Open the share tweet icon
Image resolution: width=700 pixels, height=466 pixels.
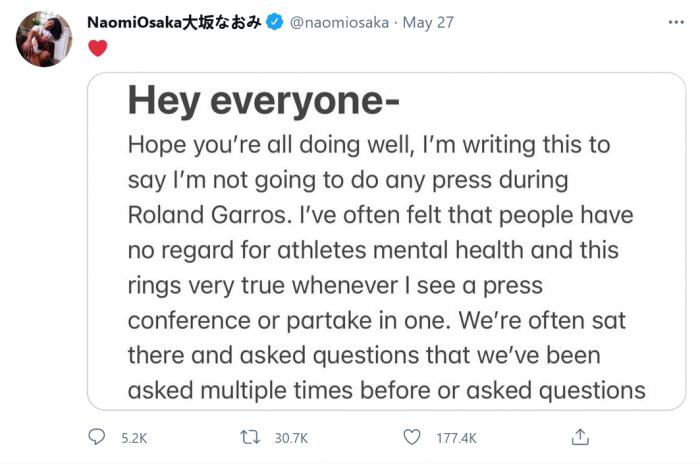click(580, 437)
